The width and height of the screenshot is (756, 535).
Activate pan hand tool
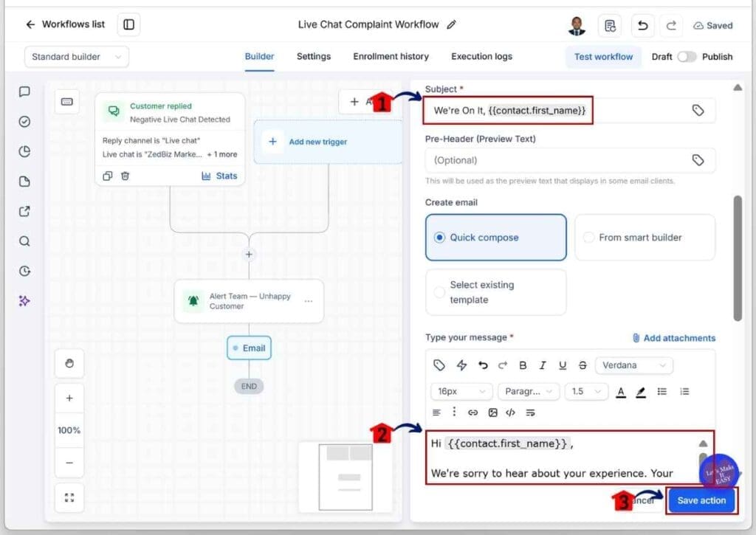coord(69,363)
